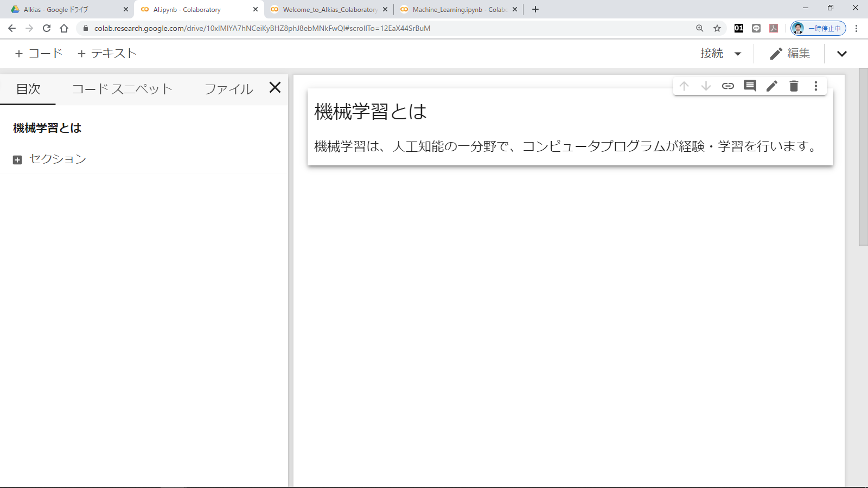Screen dimensions: 868x488
Task: Copy link to cell icon
Action: (x=728, y=86)
